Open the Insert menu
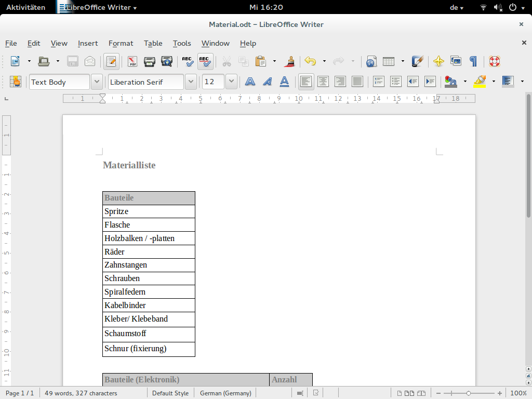The height and width of the screenshot is (399, 532). 87,44
